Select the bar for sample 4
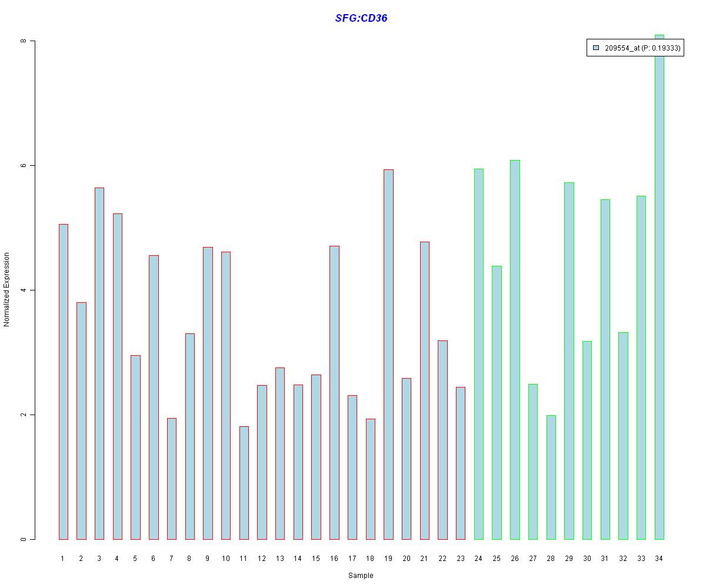Screen dimensions: 706x588 117,376
